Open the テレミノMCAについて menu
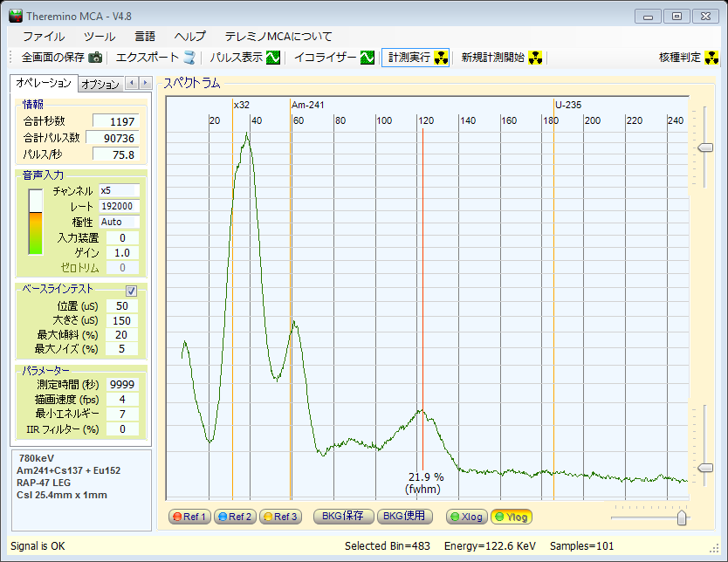The width and height of the screenshot is (728, 562). point(278,36)
